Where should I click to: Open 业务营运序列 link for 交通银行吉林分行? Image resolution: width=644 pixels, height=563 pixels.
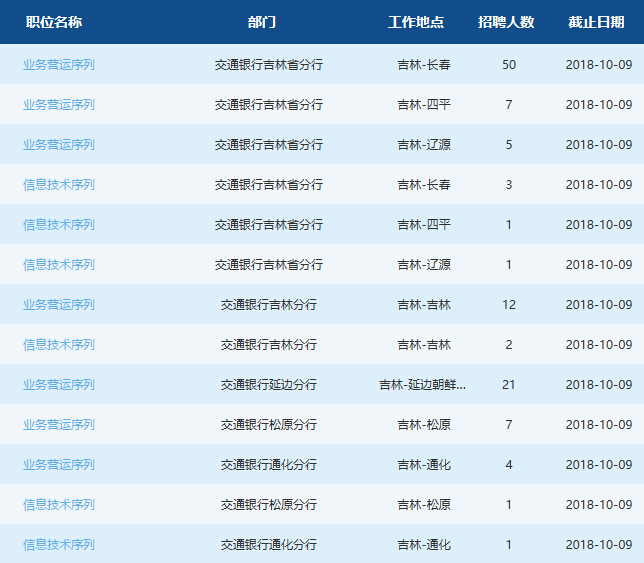click(59, 305)
